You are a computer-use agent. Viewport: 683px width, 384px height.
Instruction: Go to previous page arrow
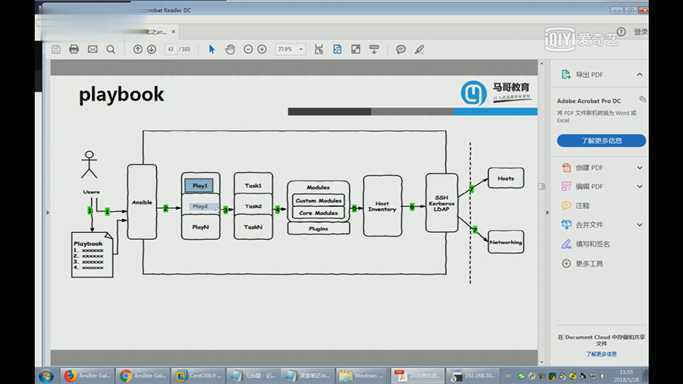click(x=138, y=49)
